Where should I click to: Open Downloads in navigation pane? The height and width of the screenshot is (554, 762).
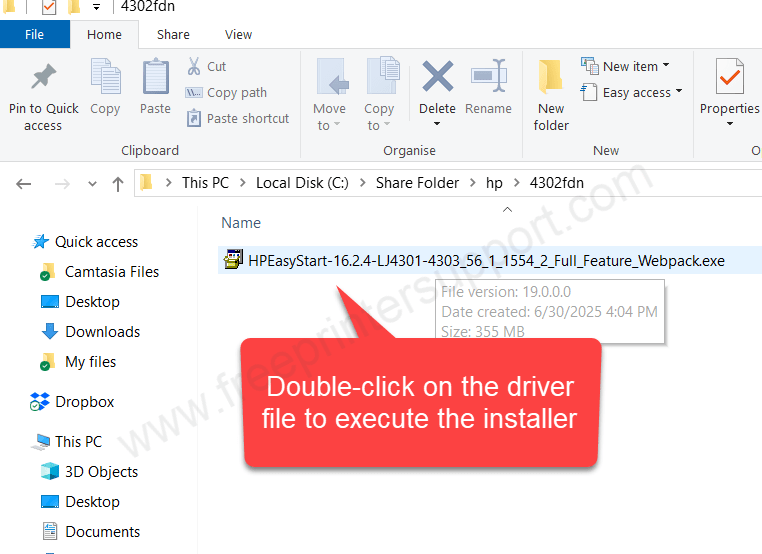tap(103, 332)
